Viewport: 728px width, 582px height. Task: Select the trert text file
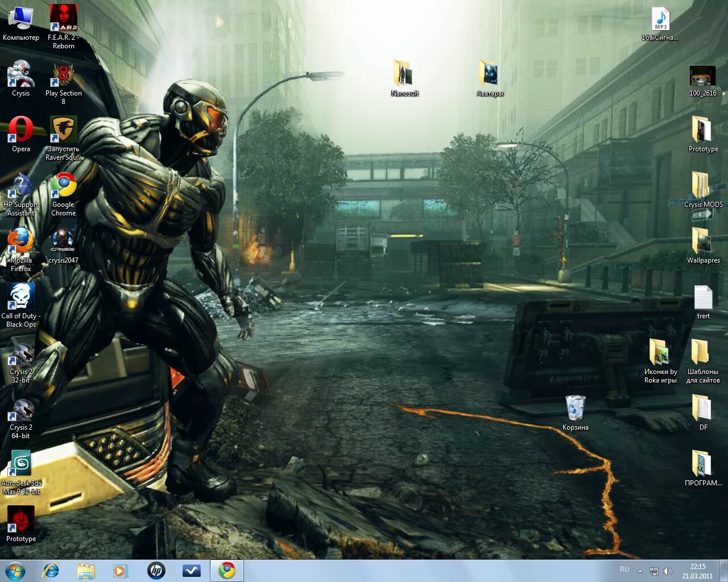[703, 302]
